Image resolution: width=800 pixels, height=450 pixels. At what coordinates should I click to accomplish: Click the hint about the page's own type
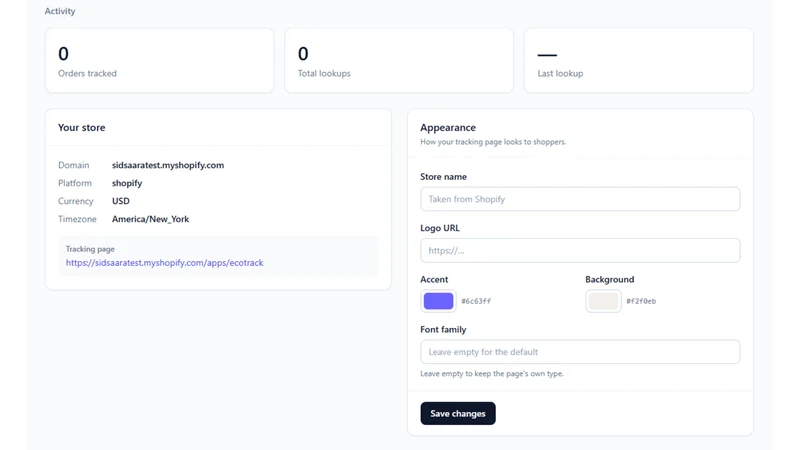(x=492, y=373)
